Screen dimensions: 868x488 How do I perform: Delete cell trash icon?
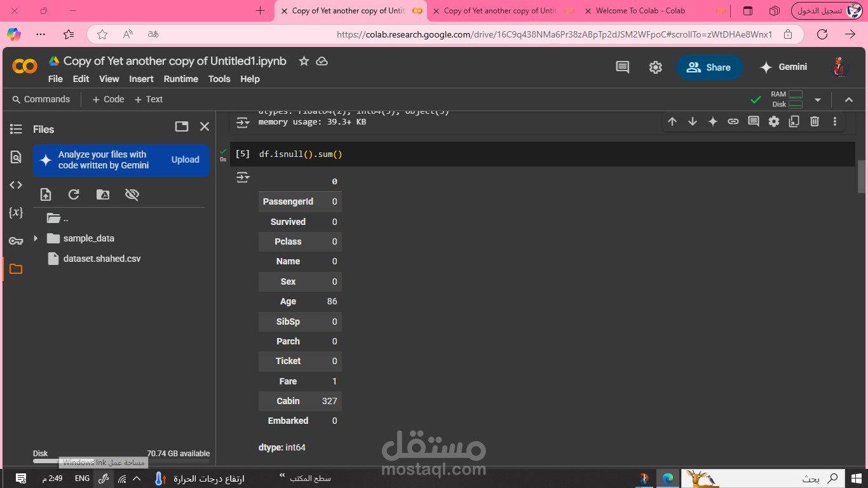click(x=815, y=121)
